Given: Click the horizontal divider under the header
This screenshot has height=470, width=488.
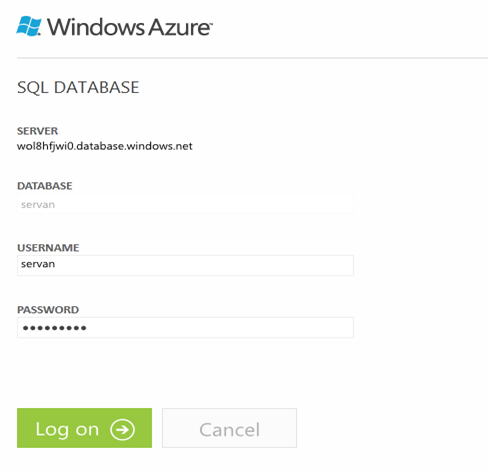Looking at the screenshot, I should click(x=252, y=58).
